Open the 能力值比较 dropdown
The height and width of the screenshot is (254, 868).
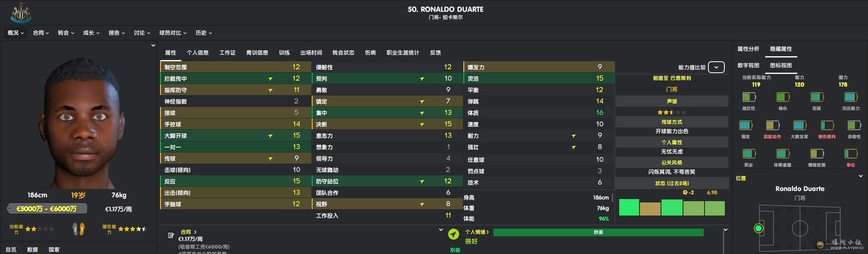click(x=716, y=67)
